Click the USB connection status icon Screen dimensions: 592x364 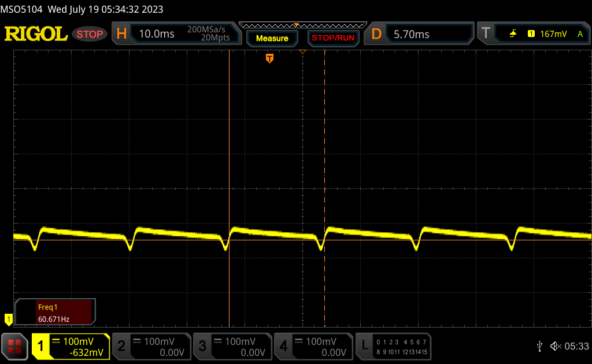click(x=539, y=346)
